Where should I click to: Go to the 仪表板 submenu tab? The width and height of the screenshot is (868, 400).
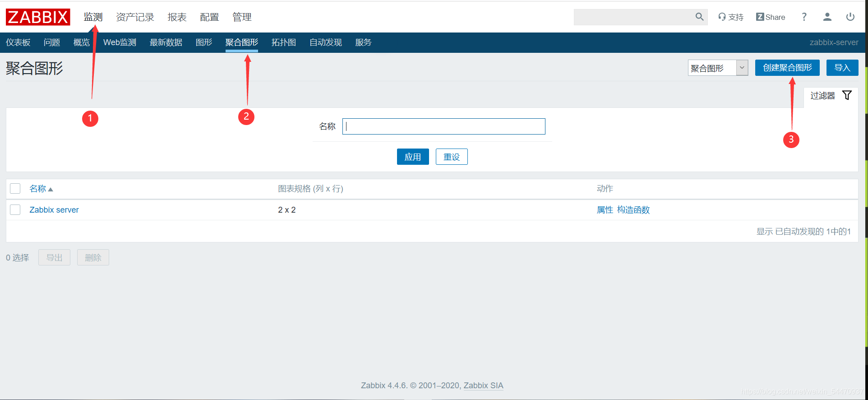coord(18,42)
